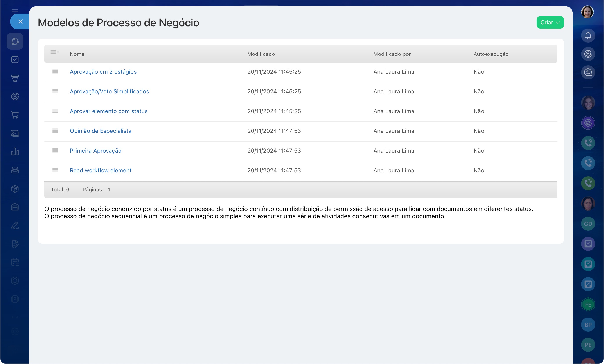Open the chat search icon in right panel
604x364 pixels.
pyautogui.click(x=588, y=72)
